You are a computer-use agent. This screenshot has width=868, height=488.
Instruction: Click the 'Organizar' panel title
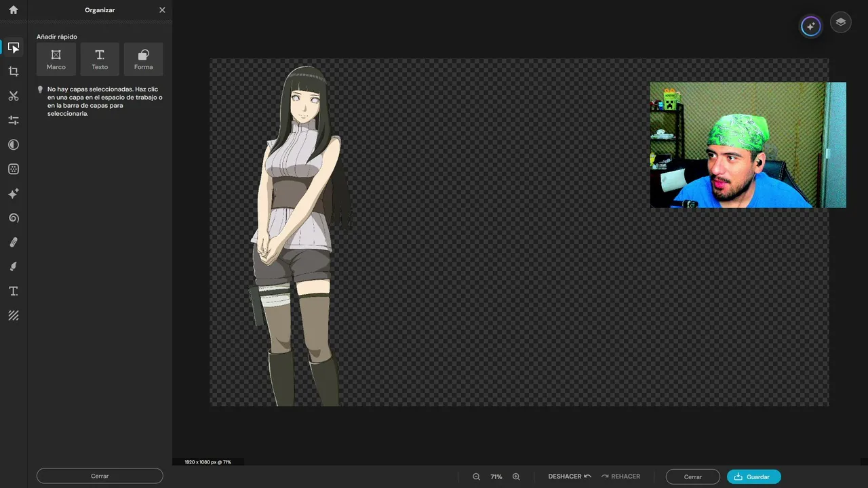(x=100, y=10)
